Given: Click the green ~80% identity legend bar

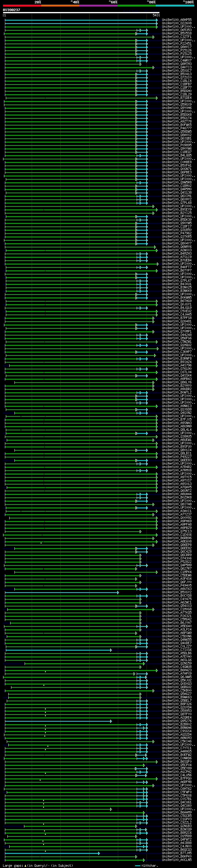Looking at the screenshot, I should point(137,6).
